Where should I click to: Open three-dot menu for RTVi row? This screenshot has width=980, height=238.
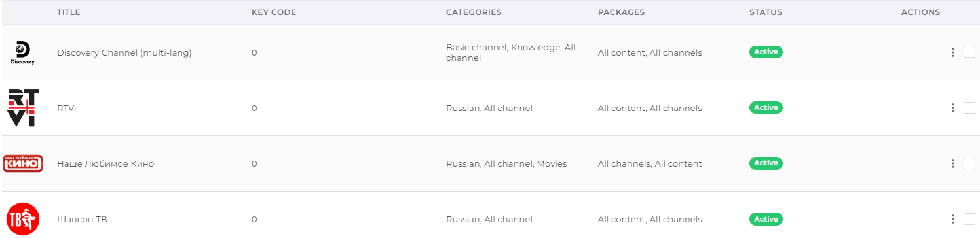click(x=953, y=108)
